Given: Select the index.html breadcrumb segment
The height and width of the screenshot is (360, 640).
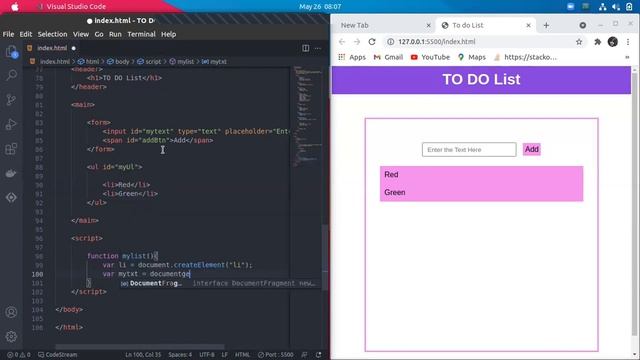Looking at the screenshot, I should pos(51,62).
